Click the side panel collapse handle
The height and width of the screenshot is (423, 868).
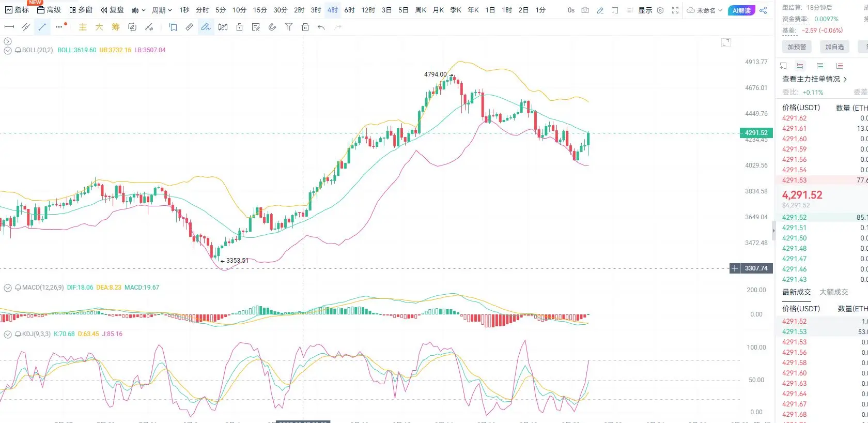pos(773,230)
